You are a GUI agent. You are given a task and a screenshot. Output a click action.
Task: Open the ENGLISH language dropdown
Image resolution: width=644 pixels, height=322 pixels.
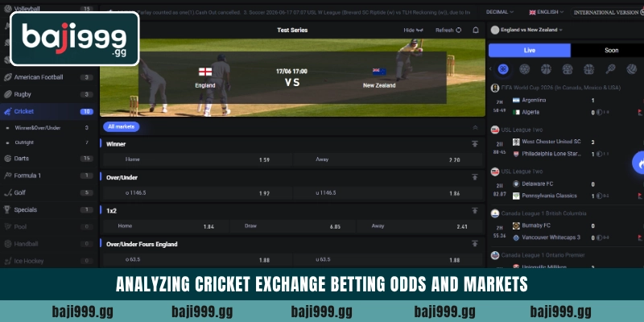(547, 12)
